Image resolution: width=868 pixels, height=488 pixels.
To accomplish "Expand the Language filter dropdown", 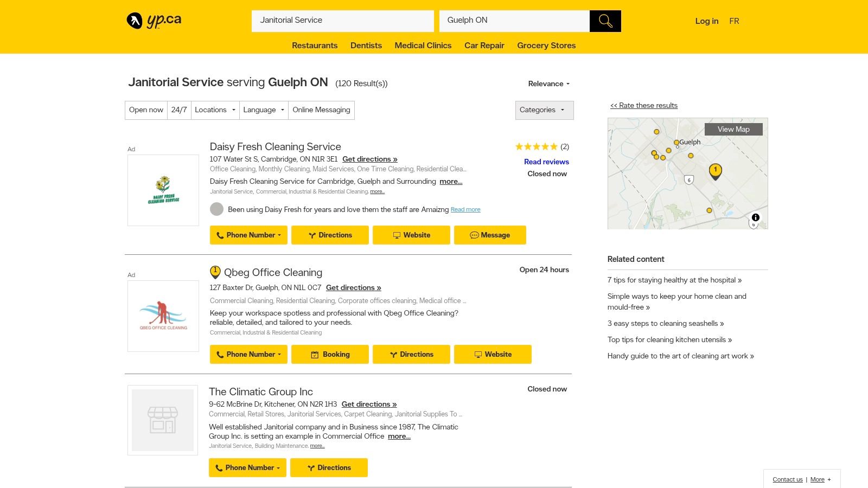I will pos(264,110).
